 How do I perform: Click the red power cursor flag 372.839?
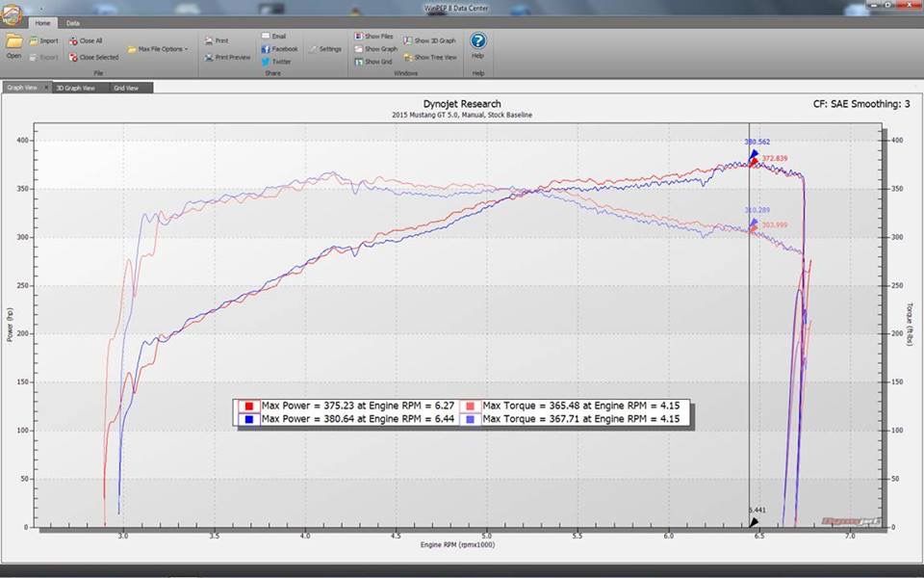(x=754, y=162)
